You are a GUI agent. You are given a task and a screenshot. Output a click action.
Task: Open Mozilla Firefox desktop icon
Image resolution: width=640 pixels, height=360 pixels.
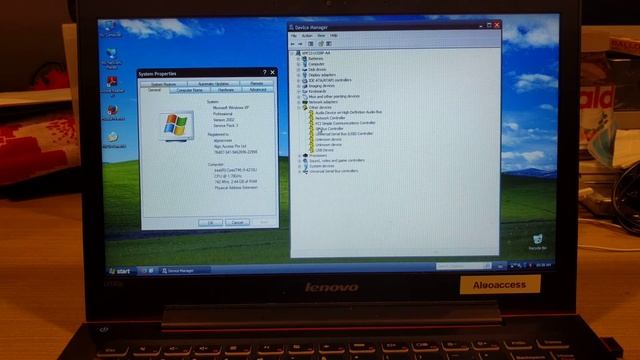coord(113,112)
